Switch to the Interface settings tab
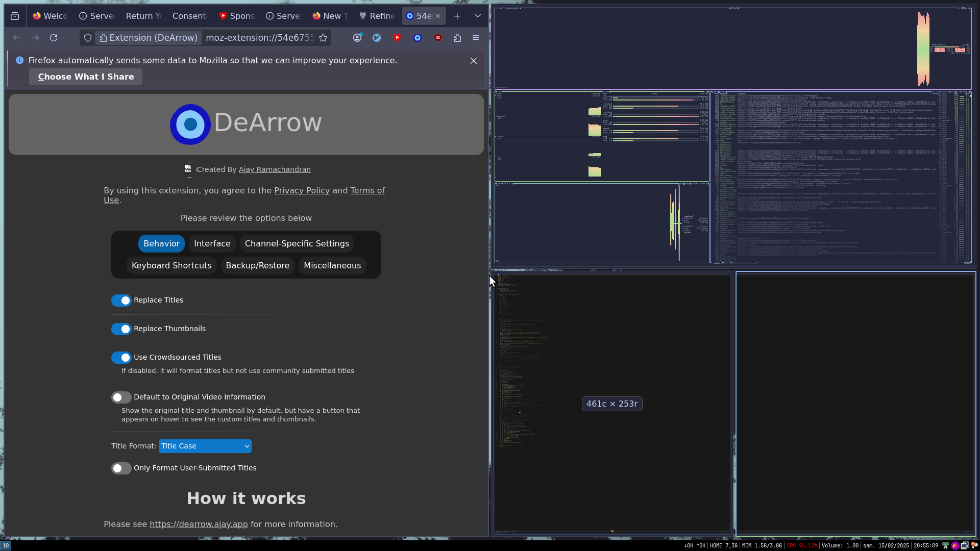Image resolution: width=980 pixels, height=551 pixels. pos(212,244)
